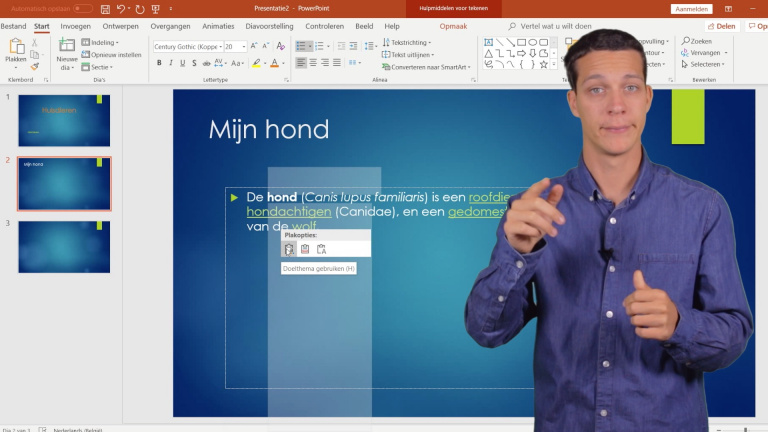Screen dimensions: 768x432
Task: Open the font name dropdown
Action: tap(221, 47)
